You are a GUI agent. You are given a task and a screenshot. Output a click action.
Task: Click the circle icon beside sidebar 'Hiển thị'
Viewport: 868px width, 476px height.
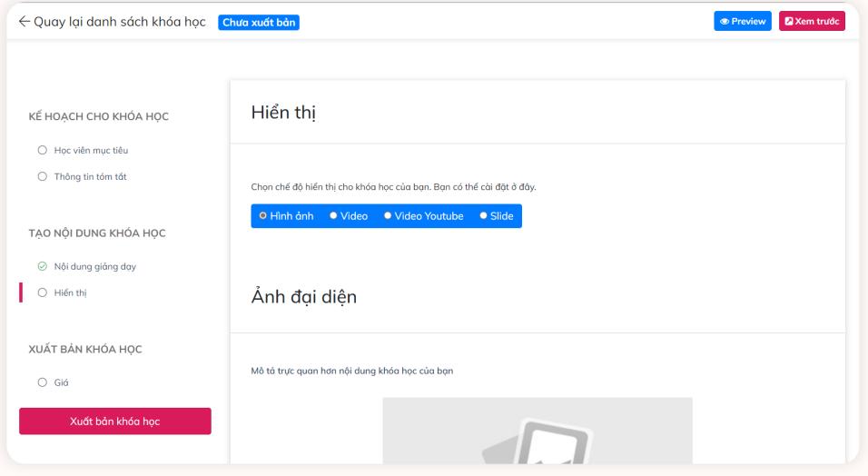[42, 293]
